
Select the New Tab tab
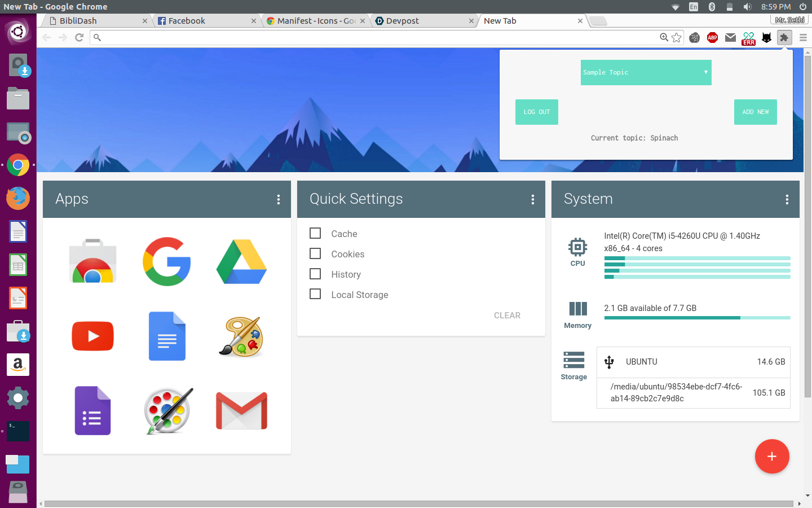pyautogui.click(x=533, y=21)
